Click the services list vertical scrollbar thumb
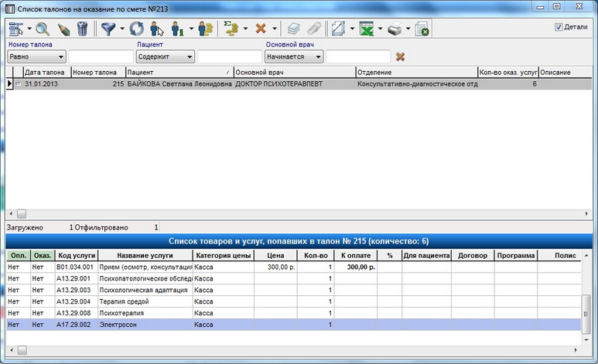The height and width of the screenshot is (364, 598). pyautogui.click(x=586, y=313)
